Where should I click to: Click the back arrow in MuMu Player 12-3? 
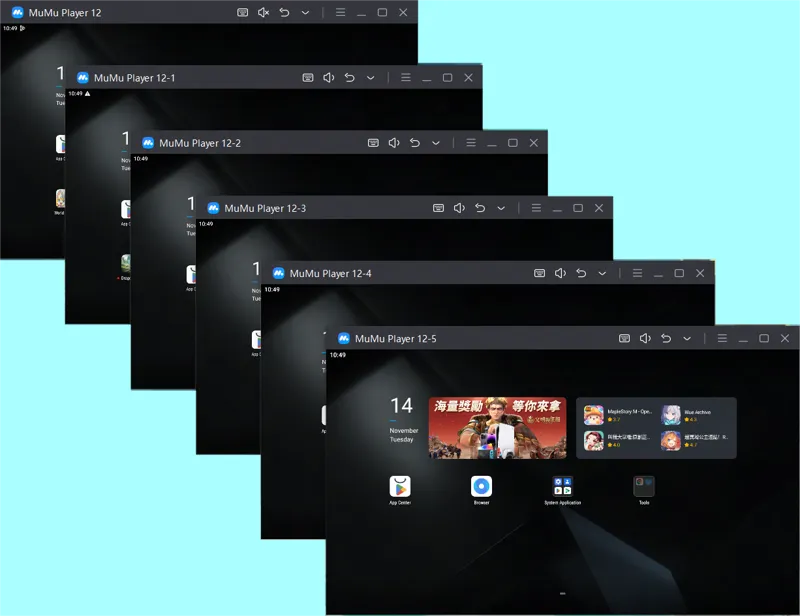tap(480, 208)
